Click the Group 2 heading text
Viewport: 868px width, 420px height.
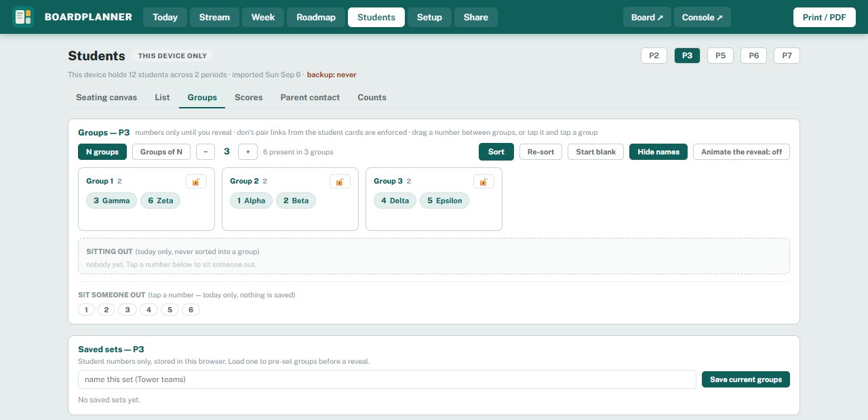pos(244,181)
